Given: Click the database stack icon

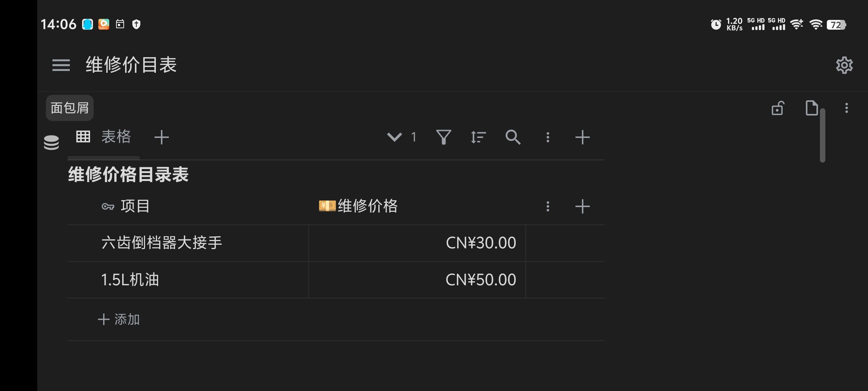Looking at the screenshot, I should (51, 142).
